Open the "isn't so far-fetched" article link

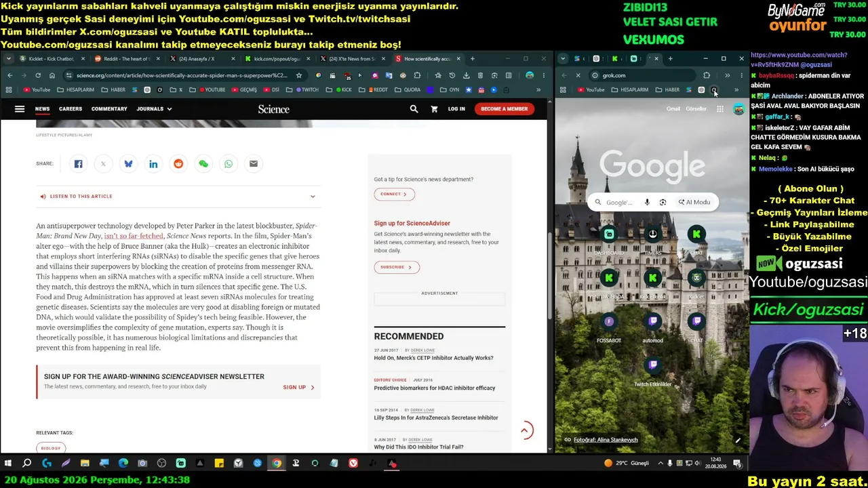pos(134,236)
